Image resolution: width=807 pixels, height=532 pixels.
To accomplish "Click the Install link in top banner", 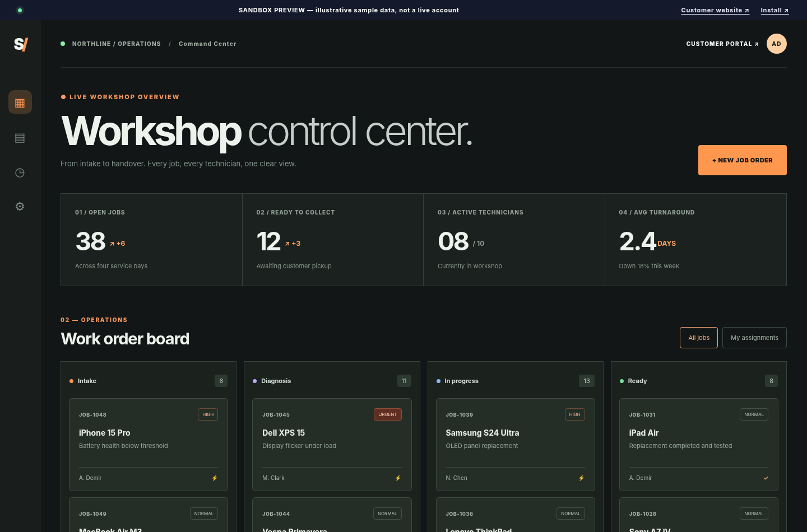I will (x=774, y=10).
